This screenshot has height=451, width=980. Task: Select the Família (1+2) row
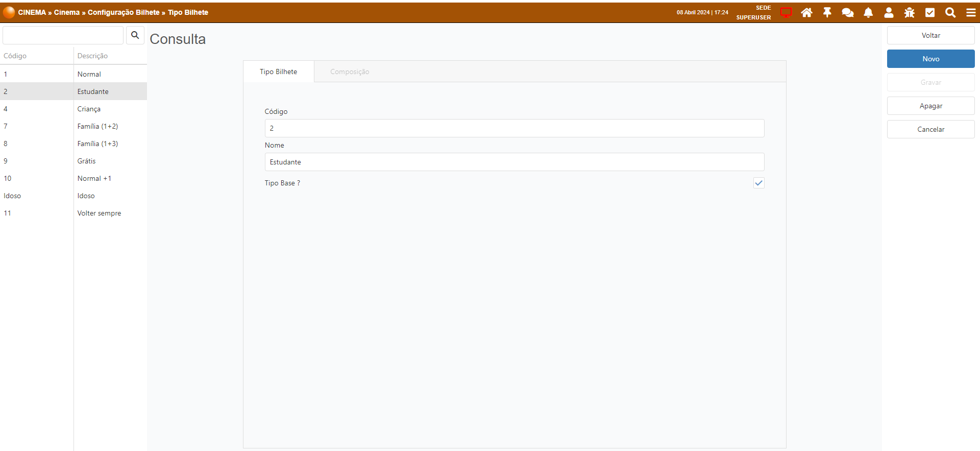(73, 126)
